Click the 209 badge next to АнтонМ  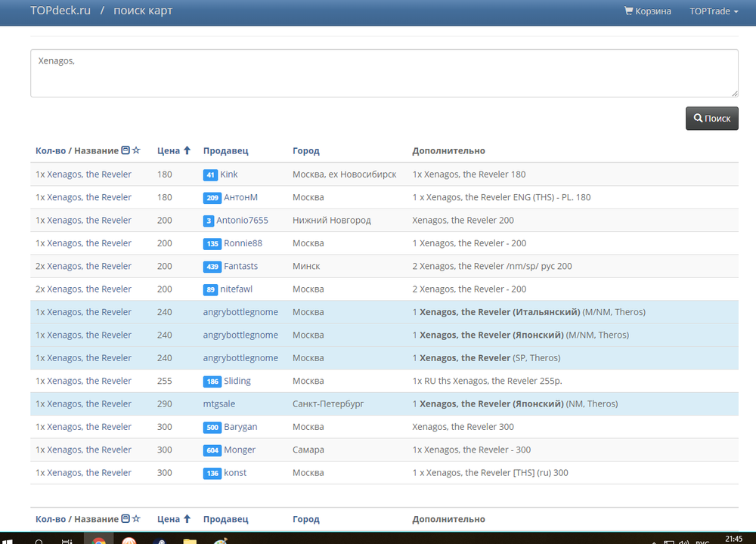point(212,198)
